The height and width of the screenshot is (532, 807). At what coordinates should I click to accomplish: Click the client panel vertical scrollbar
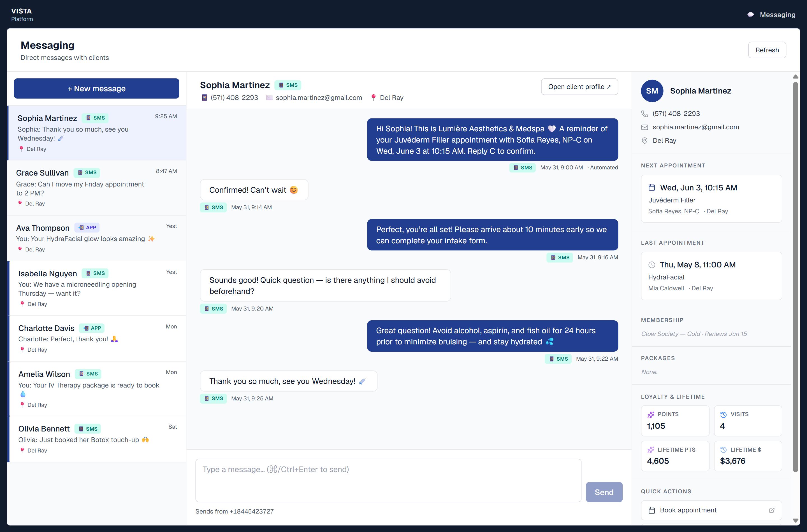pyautogui.click(x=795, y=277)
